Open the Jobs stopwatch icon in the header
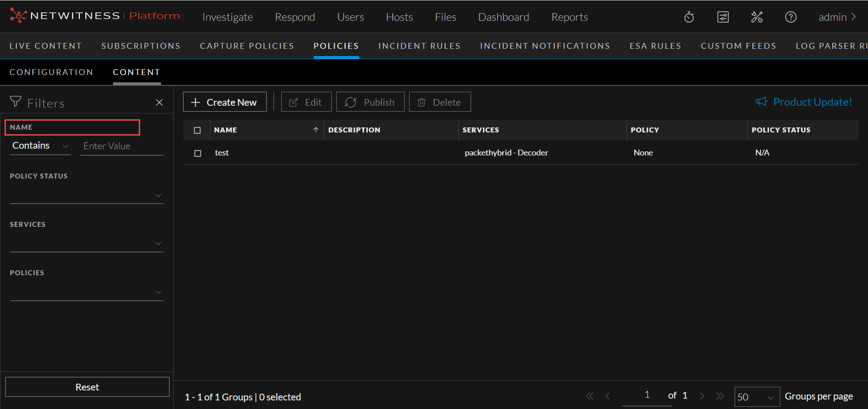This screenshot has width=868, height=409. point(689,17)
